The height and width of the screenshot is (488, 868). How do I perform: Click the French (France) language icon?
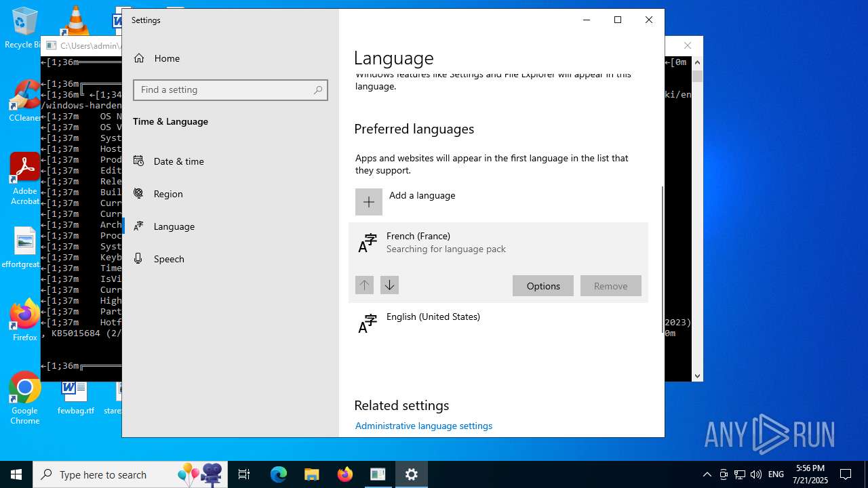(x=367, y=243)
